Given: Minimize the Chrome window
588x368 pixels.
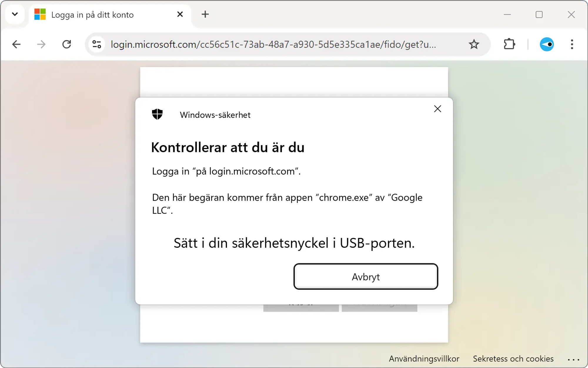Looking at the screenshot, I should (507, 14).
